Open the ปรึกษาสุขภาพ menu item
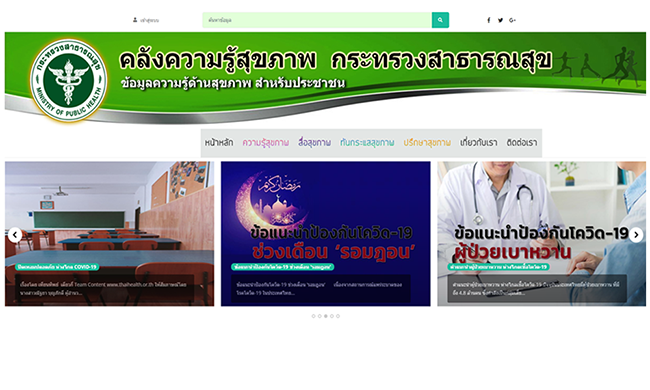The width and height of the screenshot is (650, 390). pos(427,143)
